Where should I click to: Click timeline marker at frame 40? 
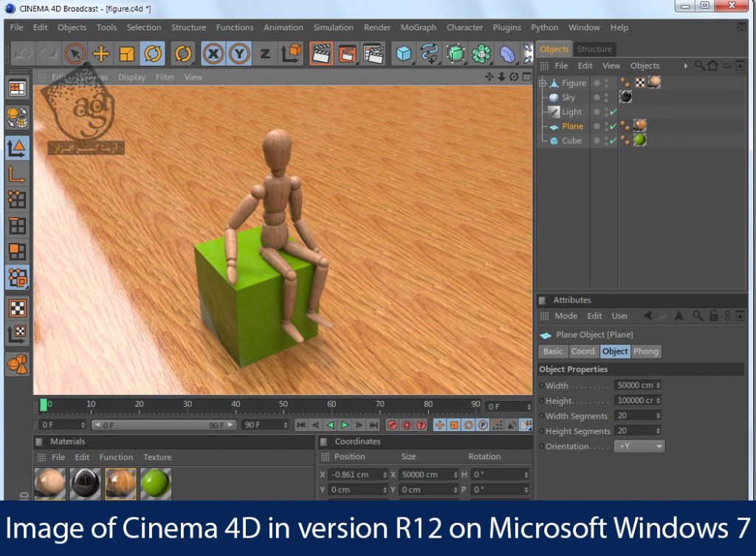click(x=236, y=404)
